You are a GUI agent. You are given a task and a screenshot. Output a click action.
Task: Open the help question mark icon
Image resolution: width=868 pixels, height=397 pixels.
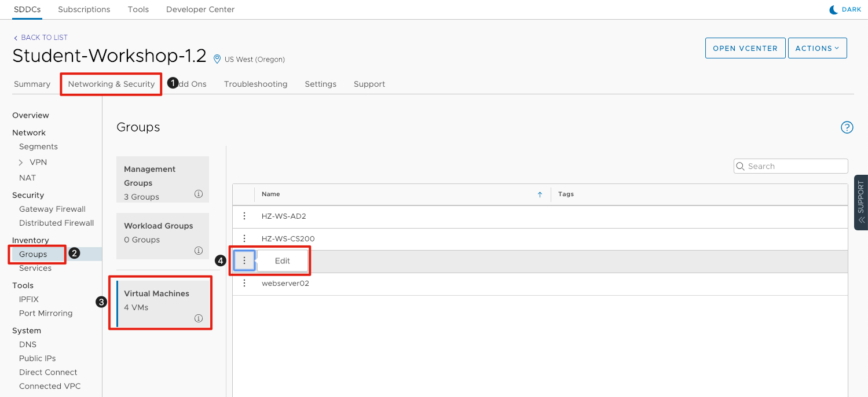[x=847, y=127]
